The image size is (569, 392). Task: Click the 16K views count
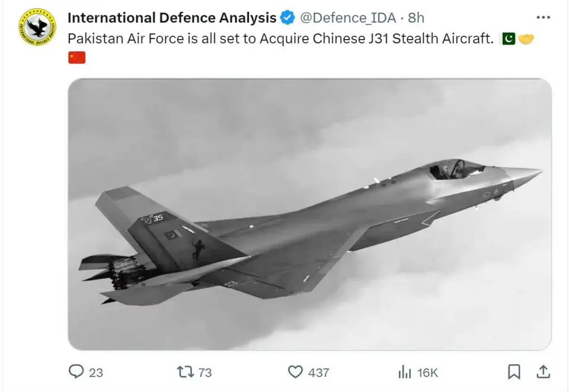[x=427, y=372]
